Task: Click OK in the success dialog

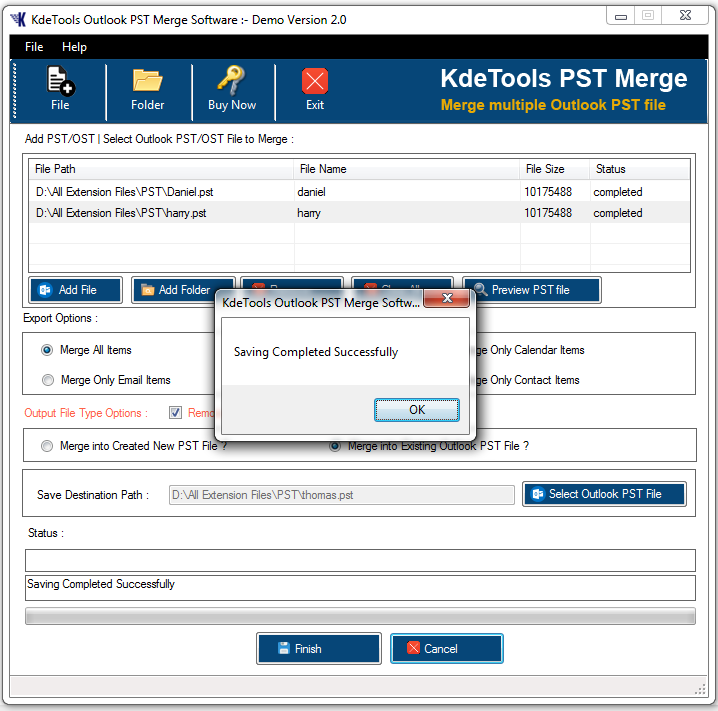Action: coord(417,410)
